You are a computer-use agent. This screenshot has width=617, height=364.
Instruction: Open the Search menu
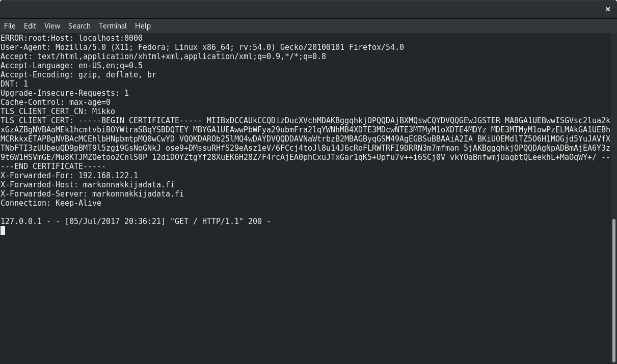coord(79,26)
